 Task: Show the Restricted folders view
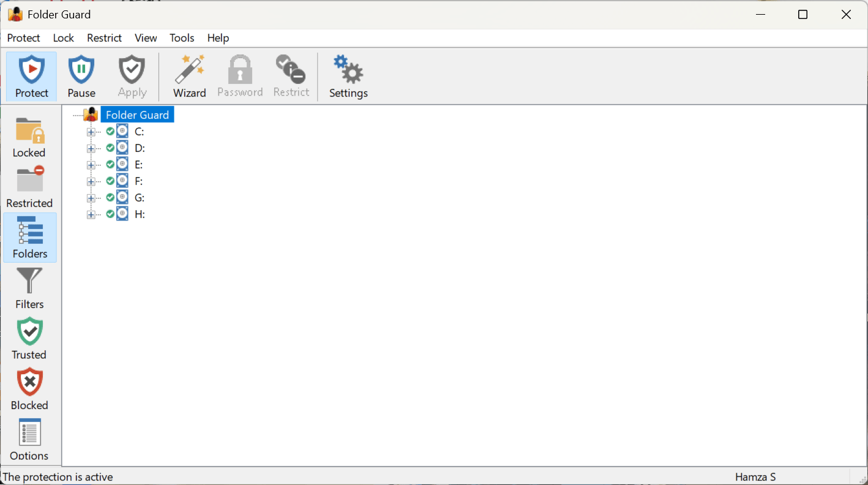(29, 187)
